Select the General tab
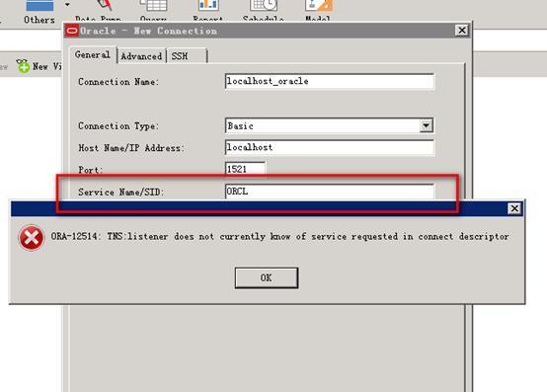The width and height of the screenshot is (547, 392). [93, 54]
